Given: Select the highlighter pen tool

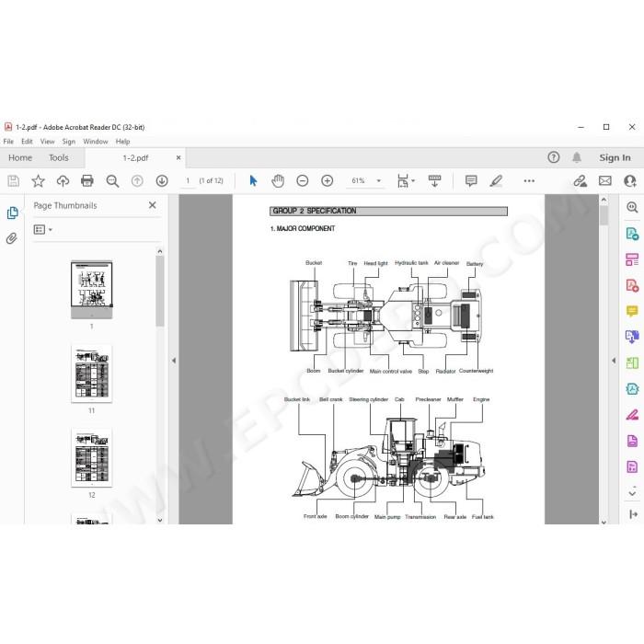Looking at the screenshot, I should [496, 180].
